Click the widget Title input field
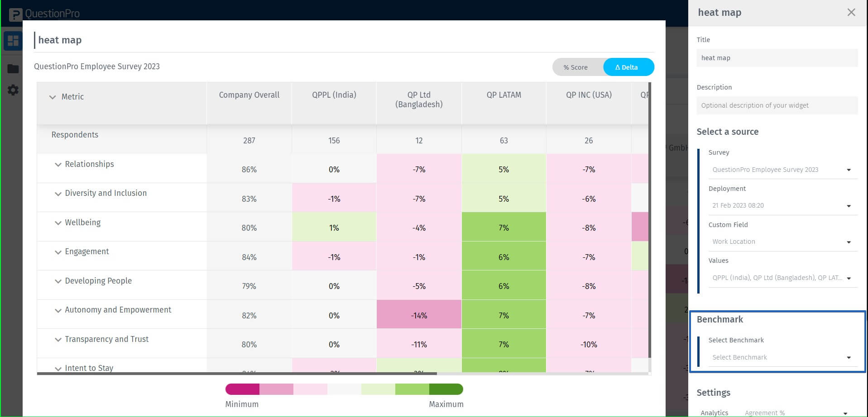This screenshot has width=868, height=417. [777, 58]
